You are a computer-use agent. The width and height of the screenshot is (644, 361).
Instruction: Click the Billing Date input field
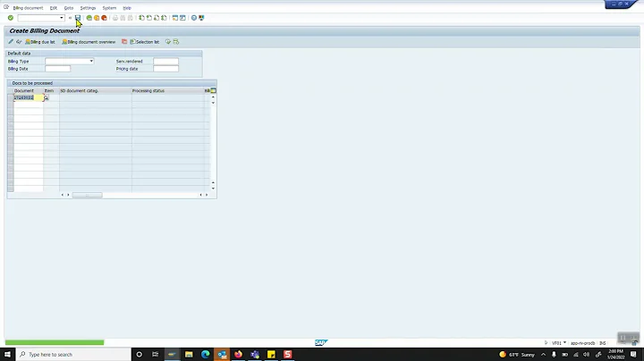click(57, 69)
